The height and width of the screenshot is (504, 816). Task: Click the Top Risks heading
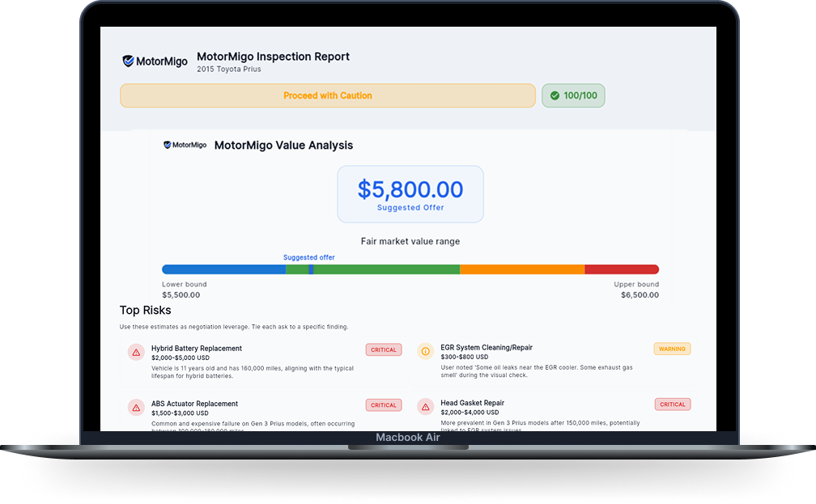[x=145, y=310]
